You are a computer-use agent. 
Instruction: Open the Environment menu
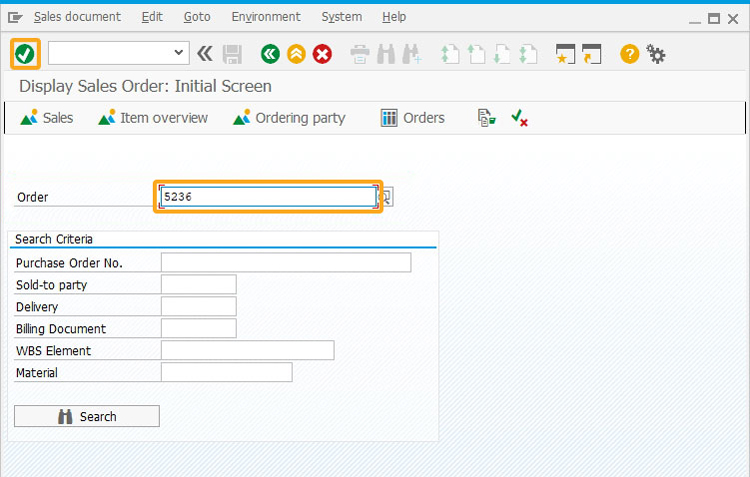266,17
